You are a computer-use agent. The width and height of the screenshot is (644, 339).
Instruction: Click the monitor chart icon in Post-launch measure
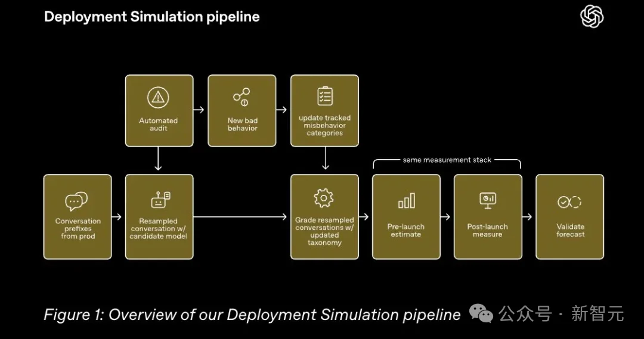tap(488, 200)
